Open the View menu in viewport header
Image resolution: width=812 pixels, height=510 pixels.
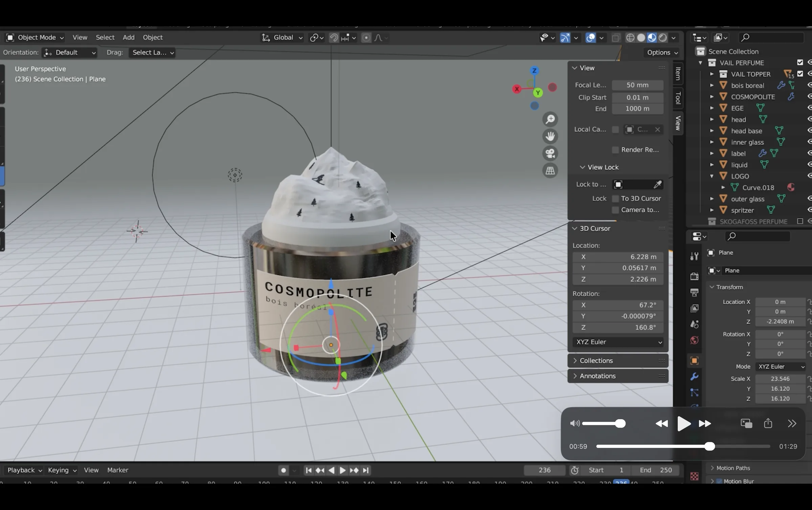80,37
